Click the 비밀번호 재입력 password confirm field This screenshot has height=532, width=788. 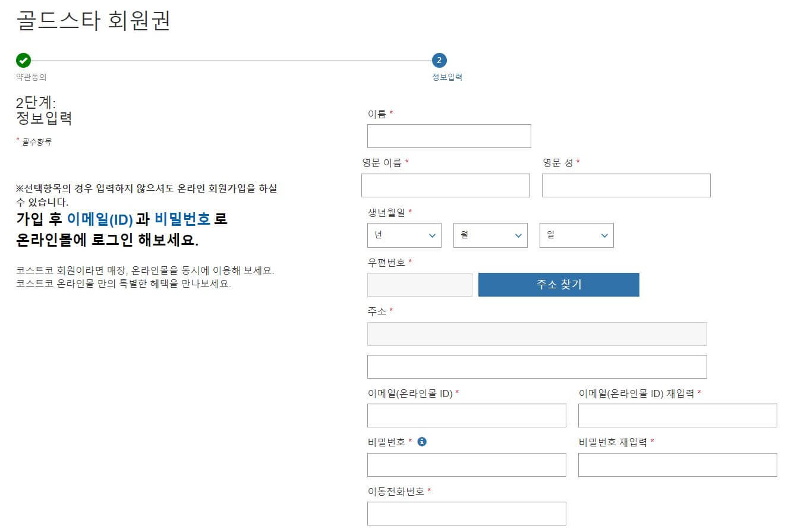pyautogui.click(x=677, y=465)
